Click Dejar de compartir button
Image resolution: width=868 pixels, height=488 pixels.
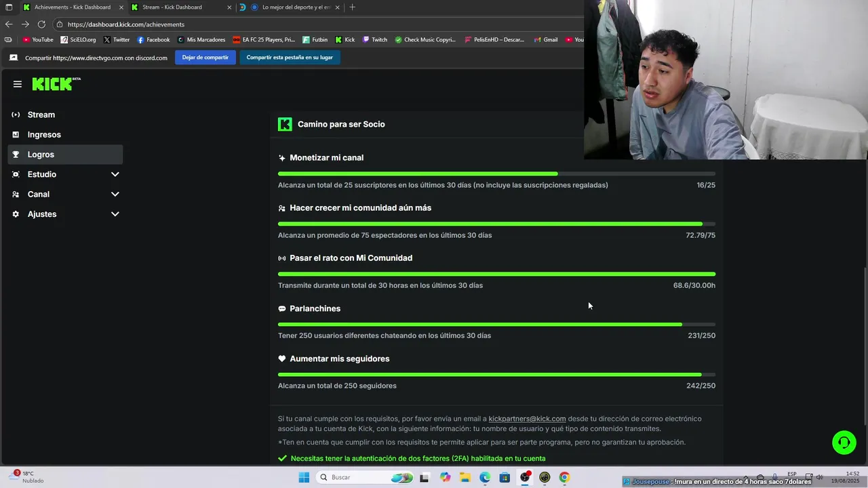(x=205, y=58)
